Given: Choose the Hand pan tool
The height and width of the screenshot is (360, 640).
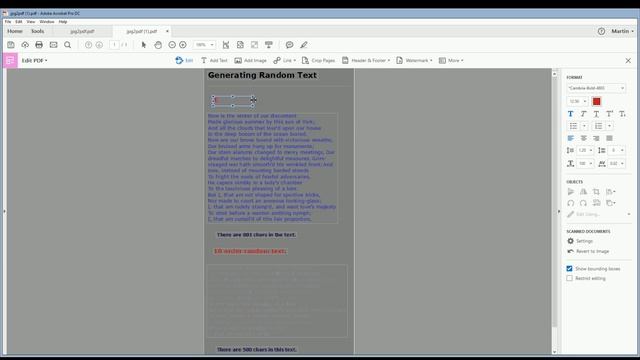Looking at the screenshot, I should [158, 45].
